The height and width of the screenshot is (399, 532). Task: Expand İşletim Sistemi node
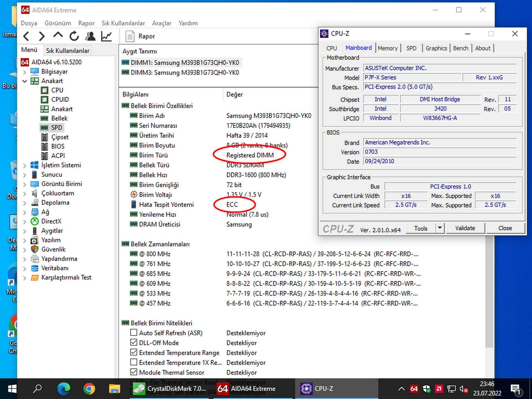coord(25,166)
